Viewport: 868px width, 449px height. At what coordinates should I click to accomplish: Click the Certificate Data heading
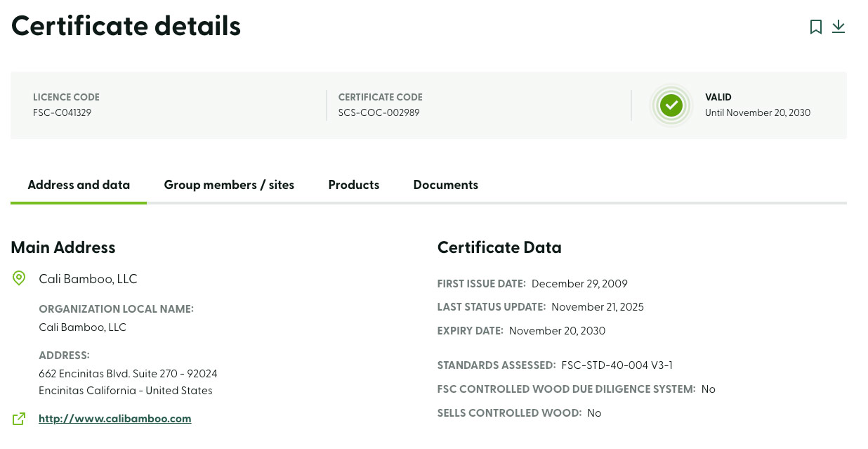(x=499, y=247)
